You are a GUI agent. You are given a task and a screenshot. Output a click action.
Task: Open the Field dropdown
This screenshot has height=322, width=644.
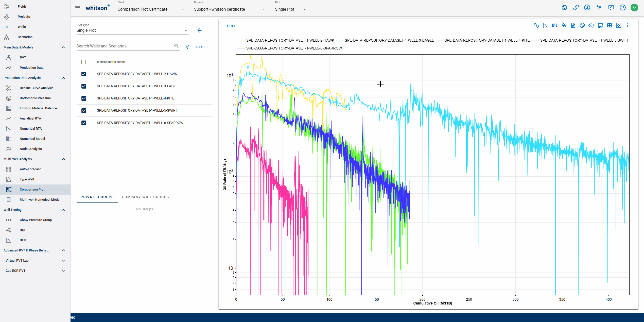click(x=151, y=9)
